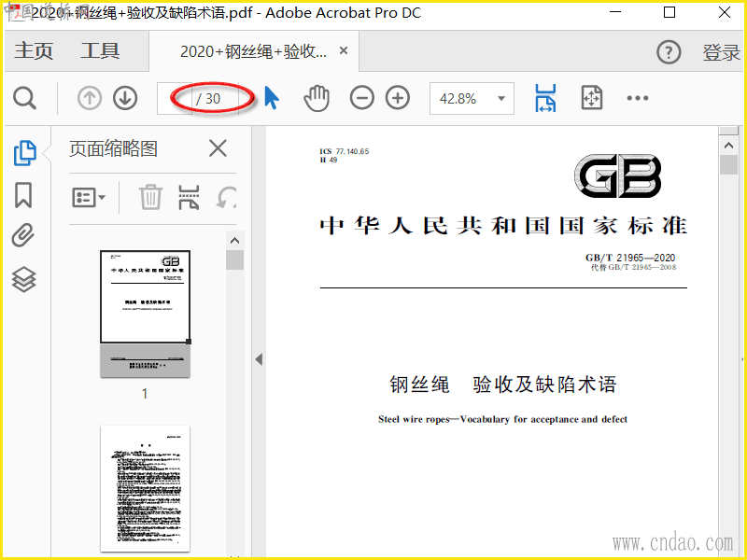The image size is (747, 560).
Task: Click the thumbnail panel scrollbar thumb
Action: [x=234, y=260]
